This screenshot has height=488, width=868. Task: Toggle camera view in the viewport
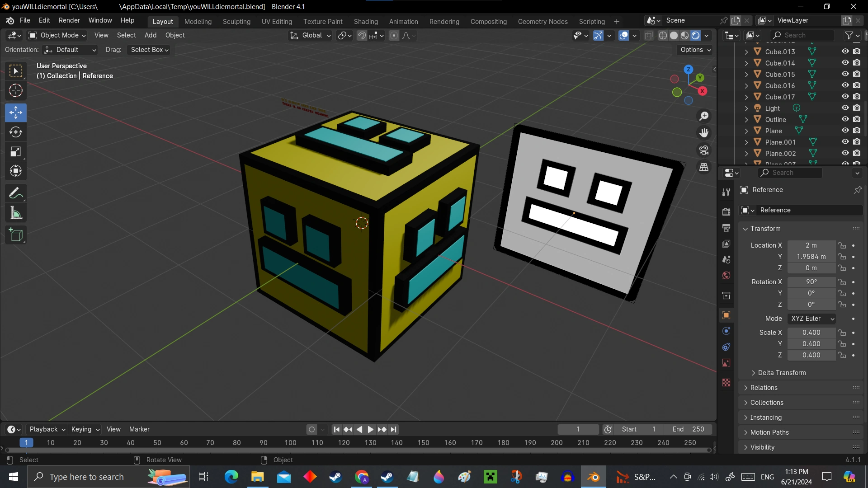[704, 150]
